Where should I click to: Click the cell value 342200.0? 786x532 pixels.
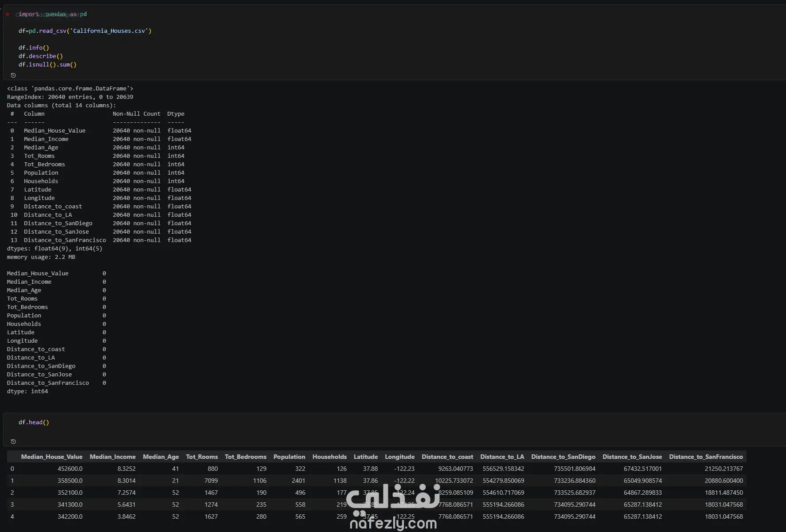tap(70, 516)
